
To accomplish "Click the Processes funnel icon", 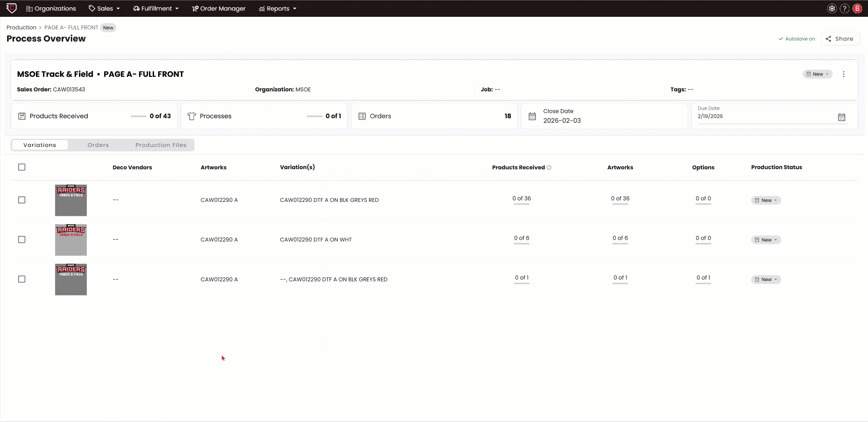I will point(191,116).
